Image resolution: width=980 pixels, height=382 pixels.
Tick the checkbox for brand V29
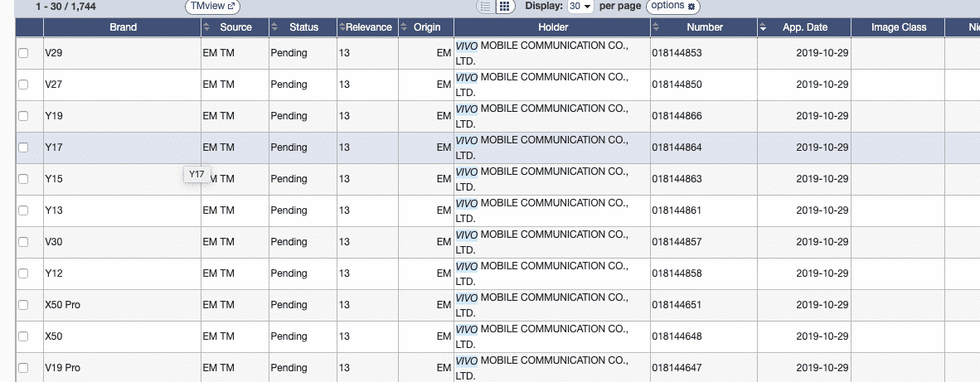tap(23, 53)
